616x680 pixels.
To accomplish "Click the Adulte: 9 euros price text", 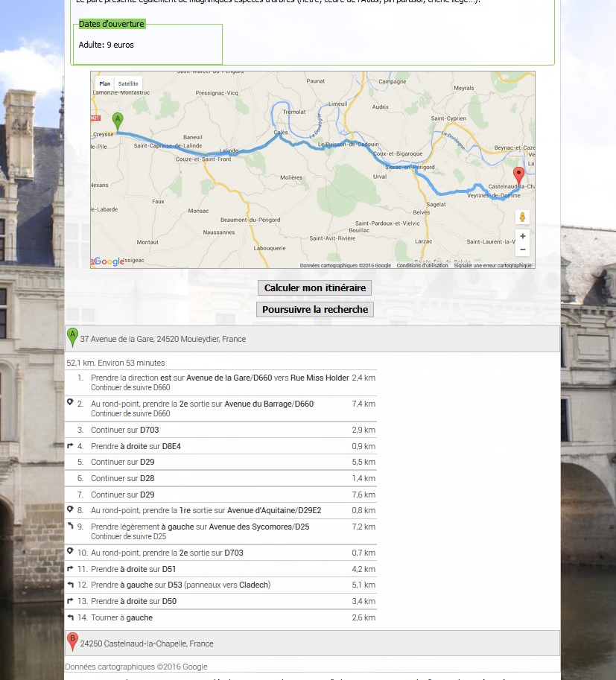I will click(x=106, y=45).
